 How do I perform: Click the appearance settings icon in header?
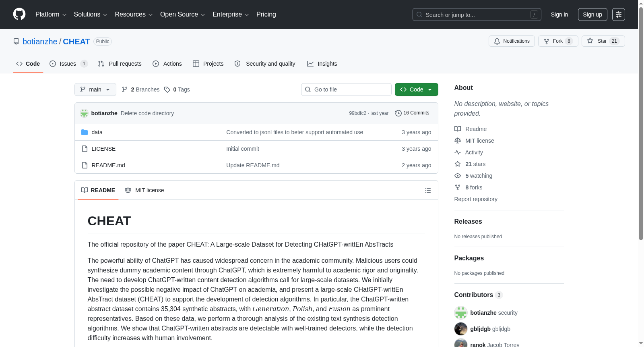click(619, 15)
